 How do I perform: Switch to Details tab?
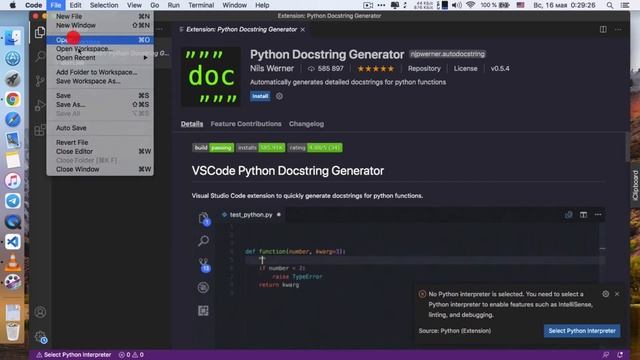[192, 124]
